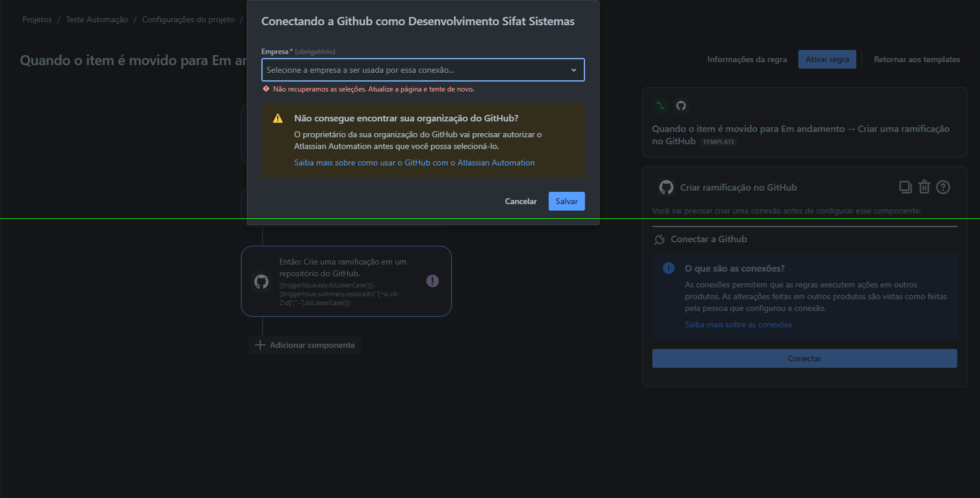Open Saiba mais sobre as conexões link
Screen dimensions: 980x498
[x=738, y=324]
